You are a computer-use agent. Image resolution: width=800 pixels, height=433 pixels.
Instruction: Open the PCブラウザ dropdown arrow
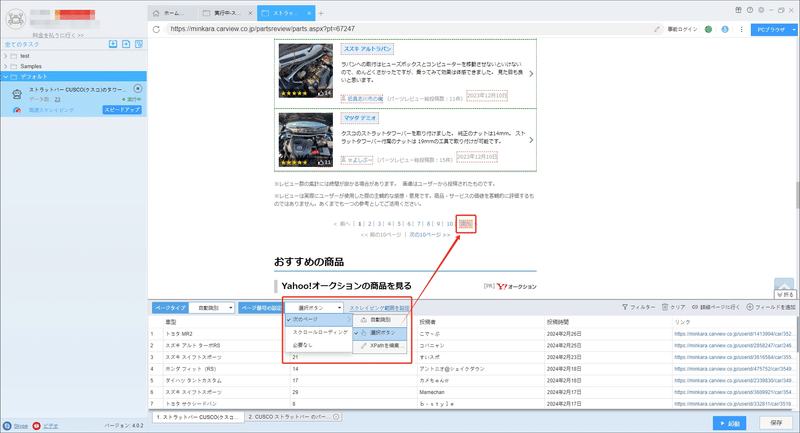click(x=794, y=30)
